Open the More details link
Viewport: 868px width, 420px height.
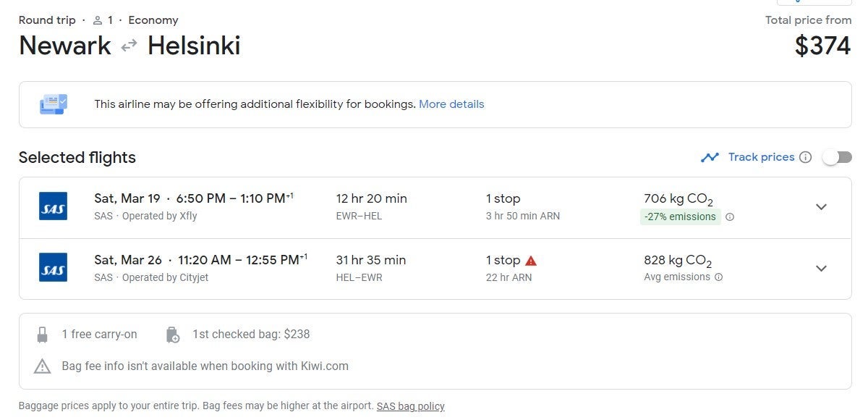pos(451,104)
